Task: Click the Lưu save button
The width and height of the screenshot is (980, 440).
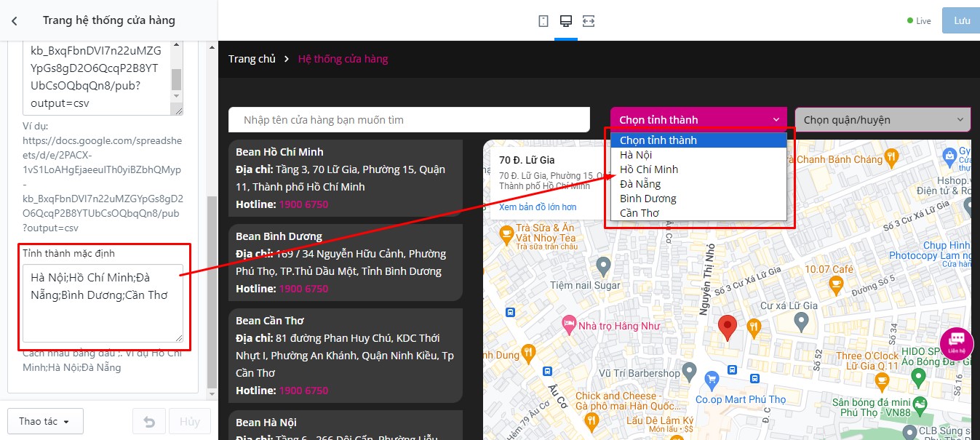Action: click(x=961, y=20)
